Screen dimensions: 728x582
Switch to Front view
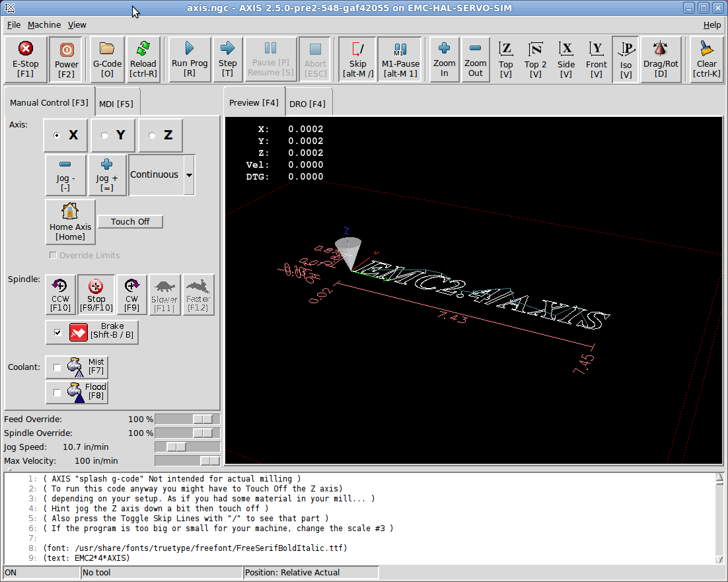pos(596,59)
